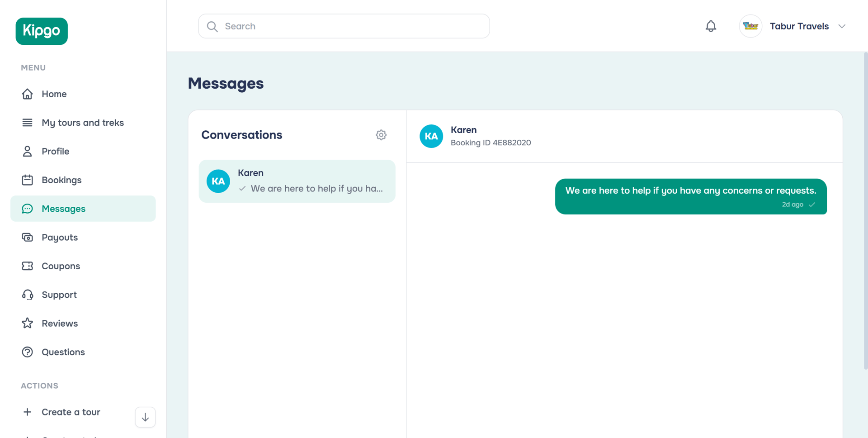
Task: Click Karen's KA avatar in chat header
Action: [431, 136]
